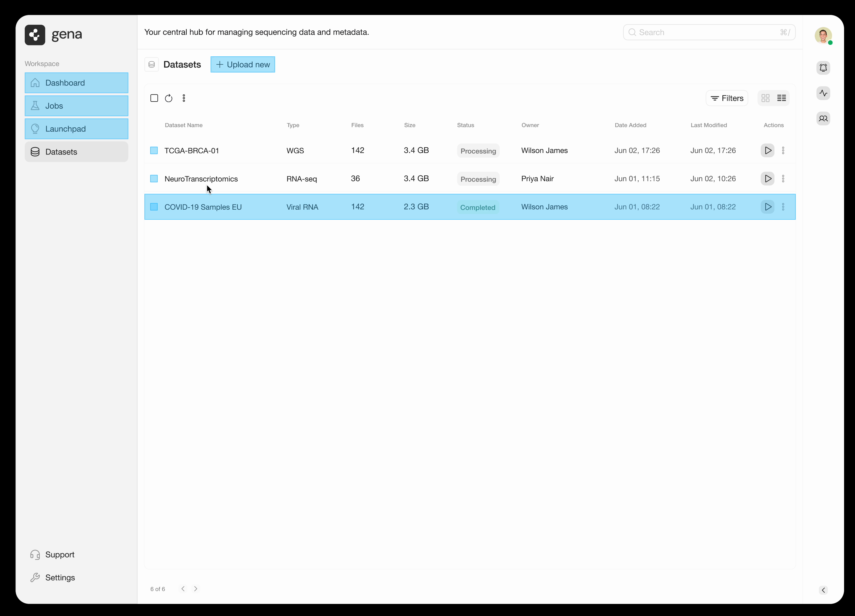Screen dimensions: 855x616
Task: Open the team members panel icon
Action: point(823,118)
